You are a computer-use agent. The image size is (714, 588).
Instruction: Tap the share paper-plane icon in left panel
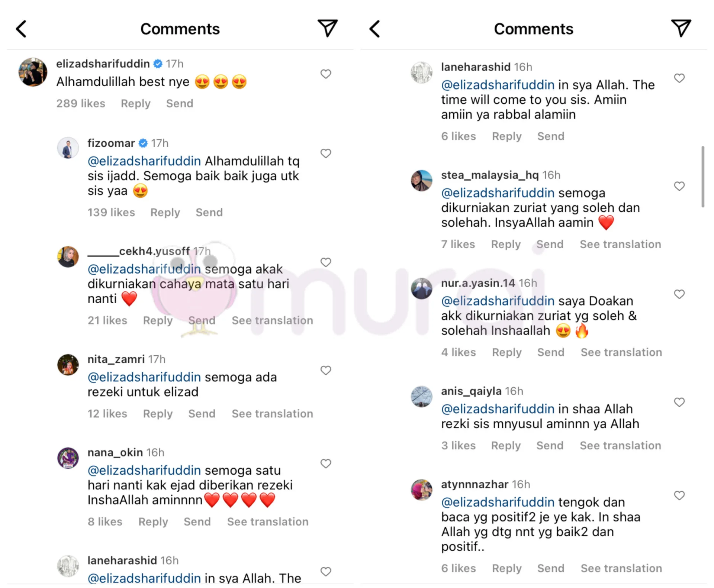pyautogui.click(x=327, y=28)
